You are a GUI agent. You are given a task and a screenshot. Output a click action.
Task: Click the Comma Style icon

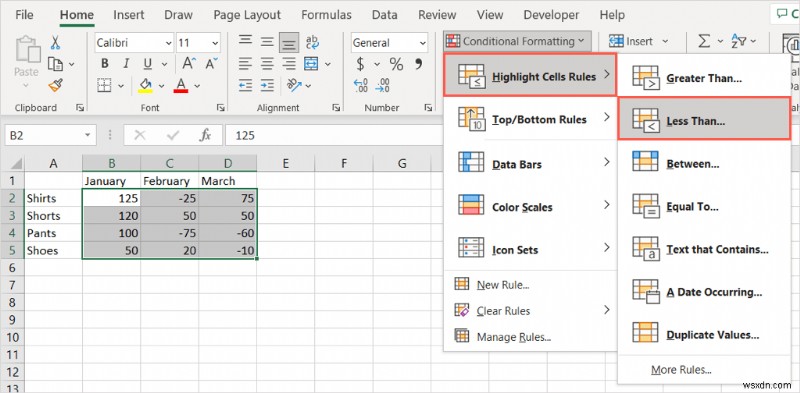(419, 64)
